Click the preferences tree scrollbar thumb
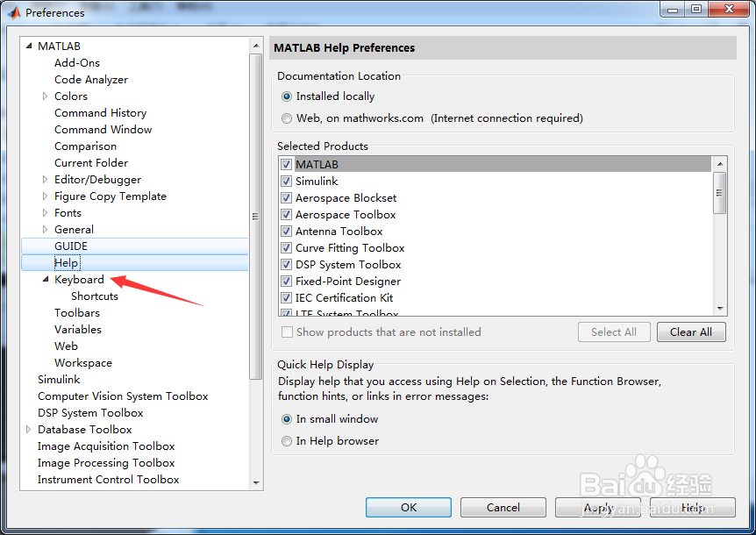This screenshot has width=756, height=535. [x=256, y=217]
